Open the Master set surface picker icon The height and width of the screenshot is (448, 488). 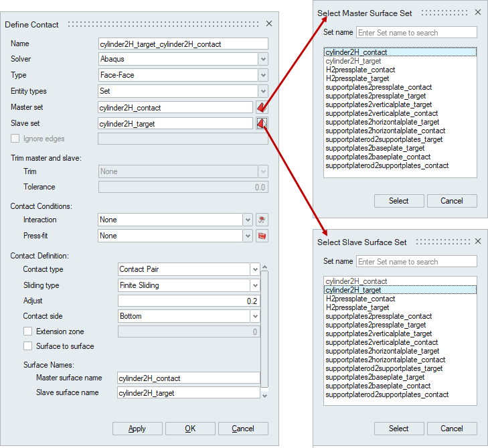click(262, 107)
